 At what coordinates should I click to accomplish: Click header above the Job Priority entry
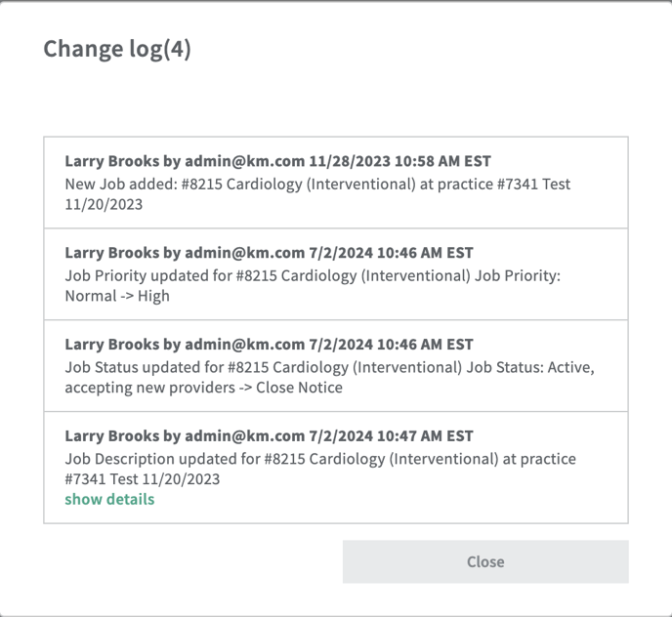tap(269, 253)
